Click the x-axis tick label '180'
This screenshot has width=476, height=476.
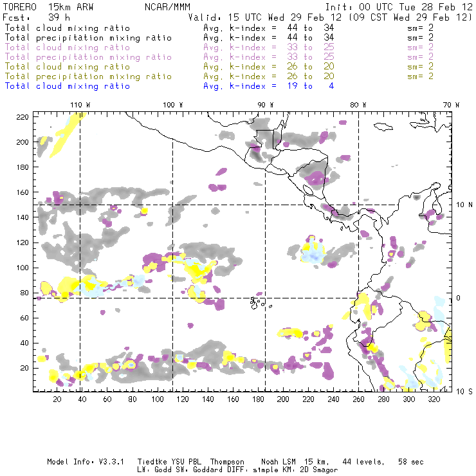(x=258, y=399)
